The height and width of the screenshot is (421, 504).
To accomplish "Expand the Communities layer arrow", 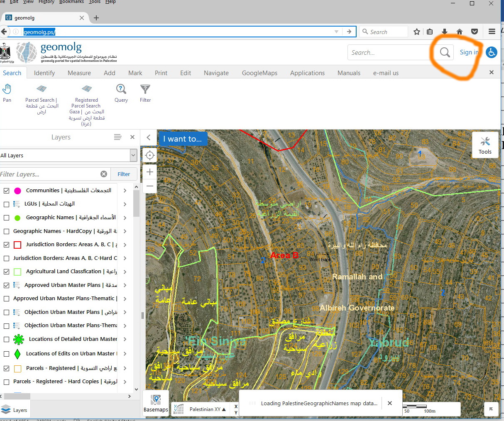I will [x=125, y=191].
